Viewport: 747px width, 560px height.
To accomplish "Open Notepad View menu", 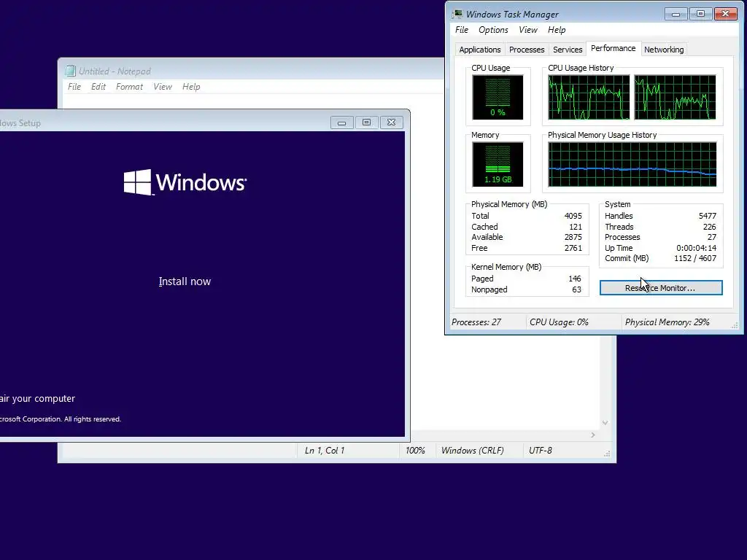I will click(163, 87).
